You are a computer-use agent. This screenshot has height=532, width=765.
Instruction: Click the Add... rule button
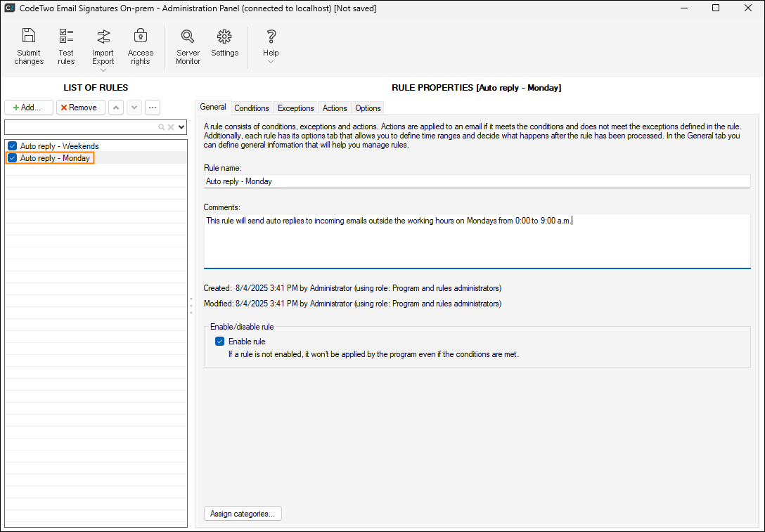[x=28, y=108]
